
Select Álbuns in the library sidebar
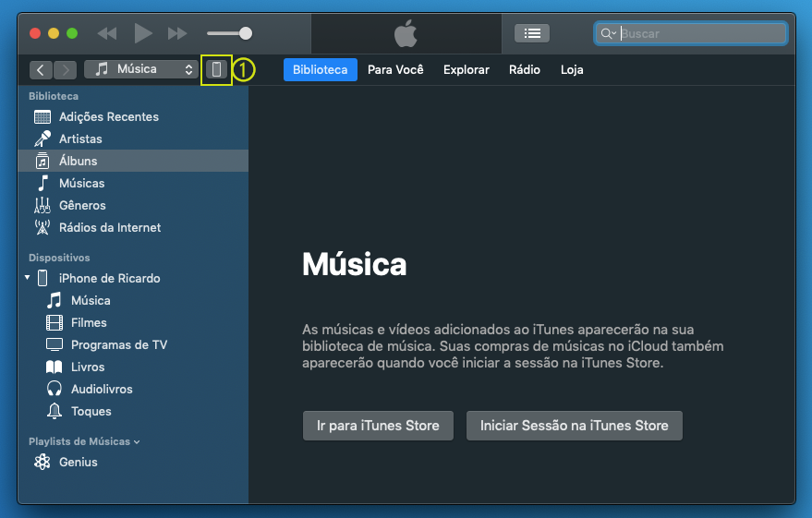point(133,161)
